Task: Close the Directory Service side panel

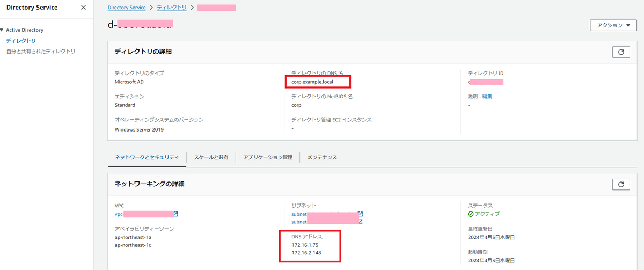Action: point(83,8)
